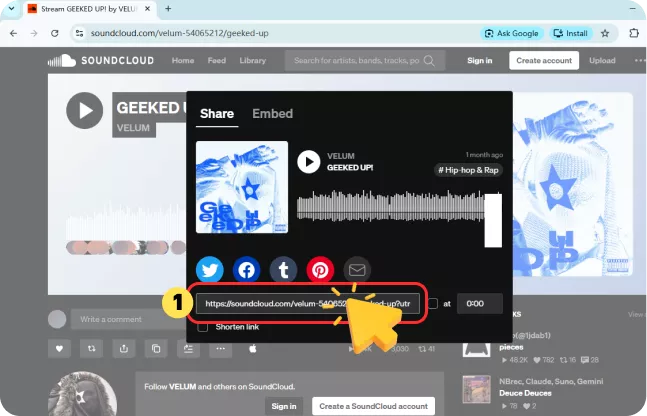This screenshot has width=647, height=416.
Task: Go back in browser
Action: click(x=14, y=33)
